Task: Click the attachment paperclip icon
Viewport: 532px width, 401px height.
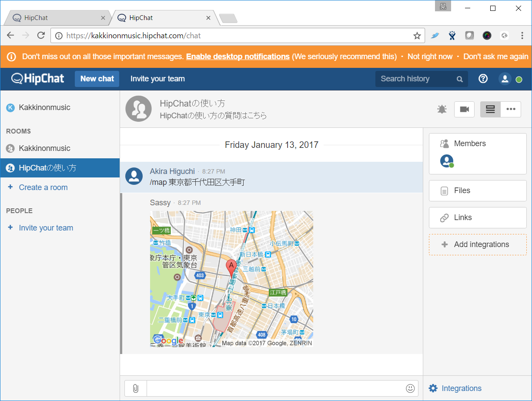Action: 136,388
